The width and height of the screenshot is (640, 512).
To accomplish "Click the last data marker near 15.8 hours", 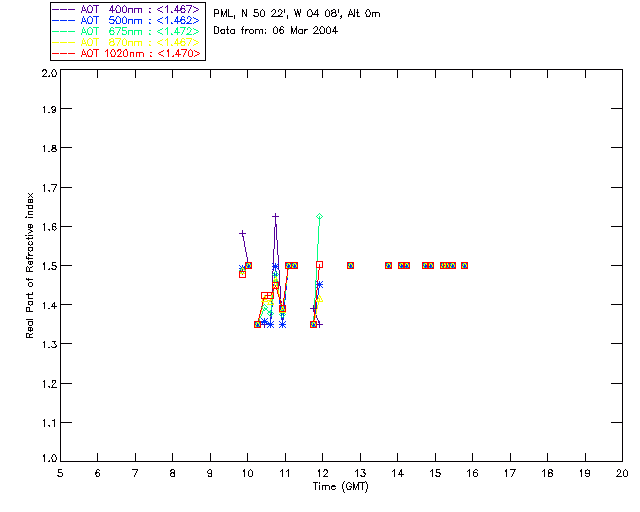I will click(464, 265).
